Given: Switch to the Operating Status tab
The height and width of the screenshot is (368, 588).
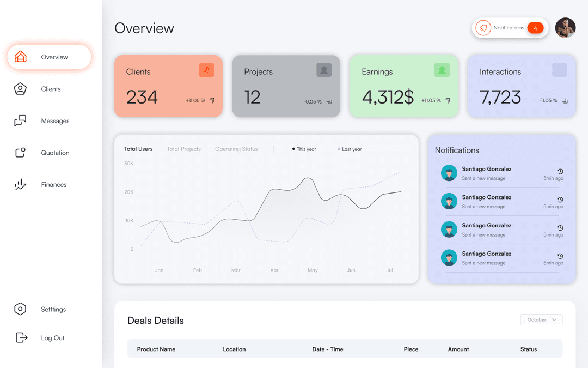Looking at the screenshot, I should (x=236, y=149).
